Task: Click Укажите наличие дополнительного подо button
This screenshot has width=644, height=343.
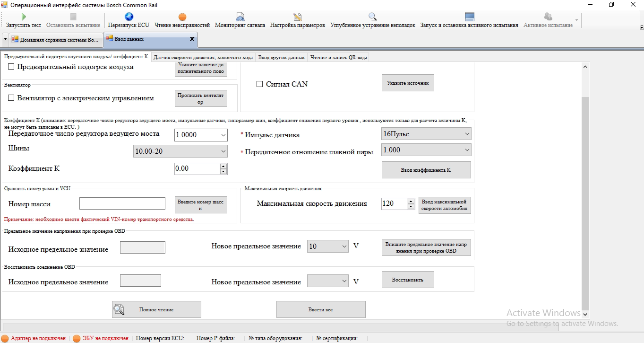Action: [201, 69]
